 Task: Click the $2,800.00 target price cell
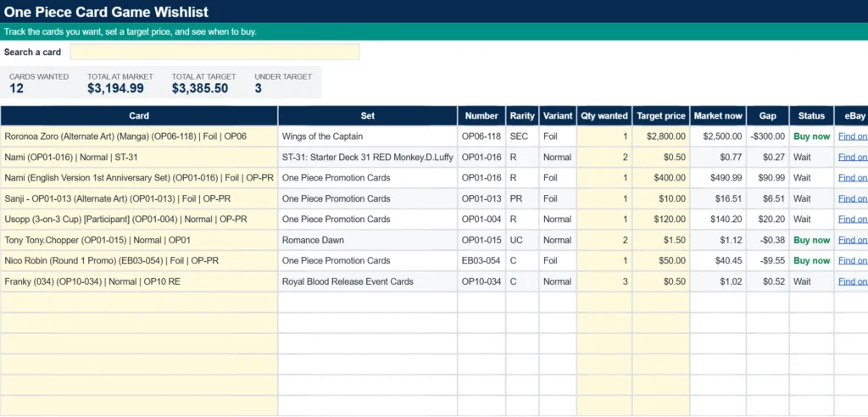[x=661, y=136]
